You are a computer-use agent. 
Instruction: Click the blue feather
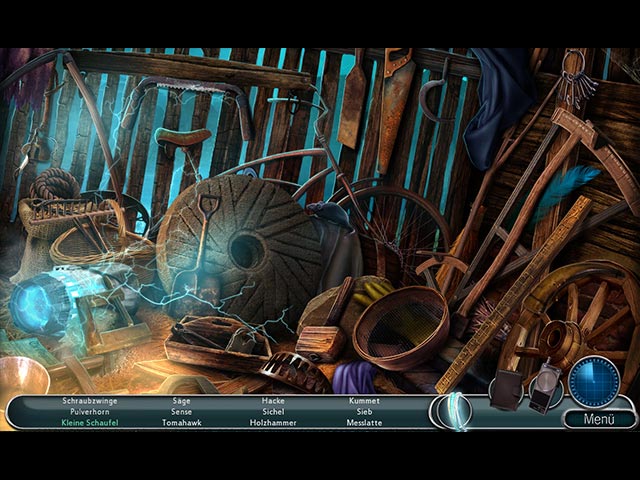(x=565, y=189)
